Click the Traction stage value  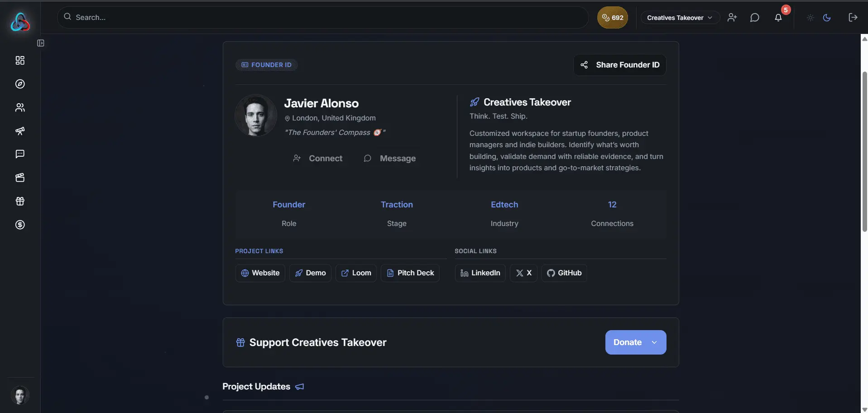[397, 205]
